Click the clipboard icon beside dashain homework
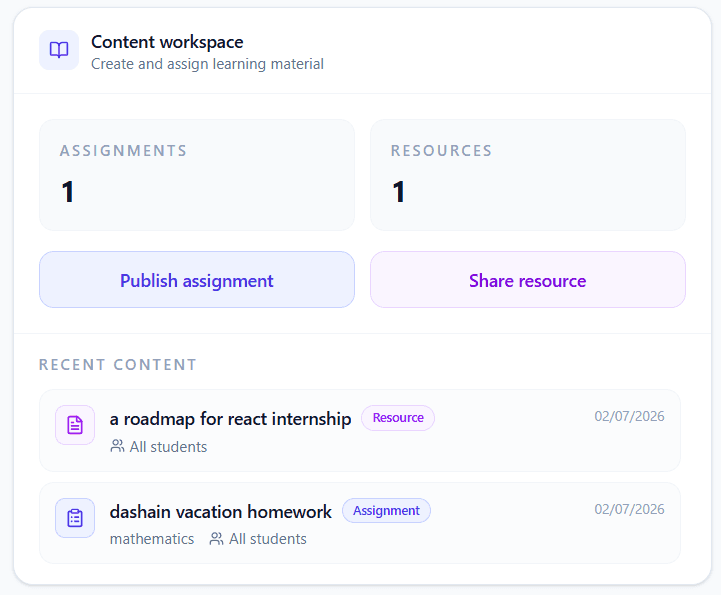This screenshot has width=721, height=595. click(75, 518)
